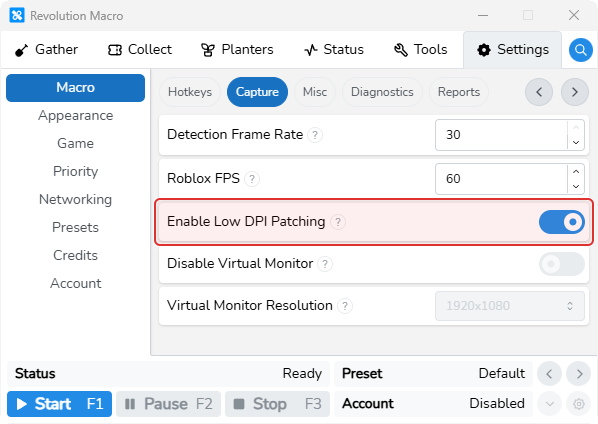The image size is (598, 424).
Task: Decrease Roblox FPS with down arrow
Action: click(576, 186)
